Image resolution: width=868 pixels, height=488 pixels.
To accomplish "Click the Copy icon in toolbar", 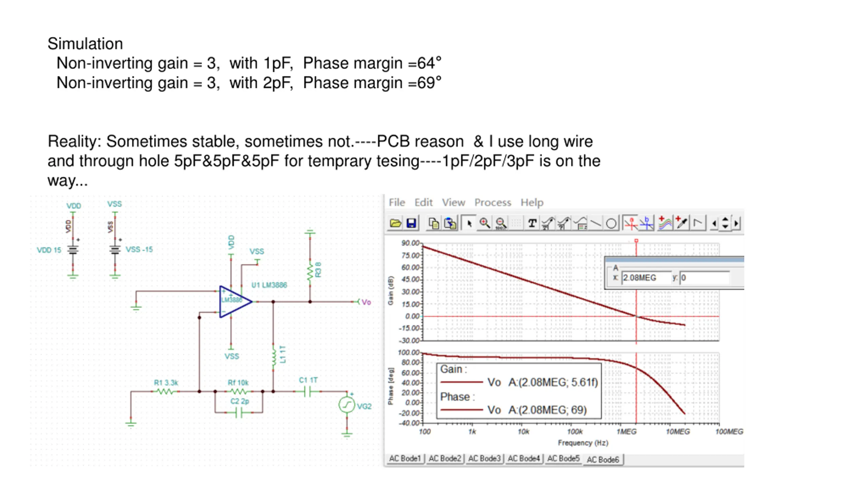I will (x=434, y=224).
